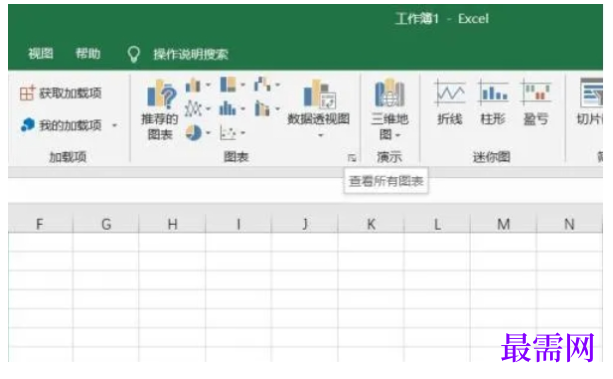The image size is (613, 379).
Task: Open the 3D Map (三维地图) tool
Action: click(389, 110)
